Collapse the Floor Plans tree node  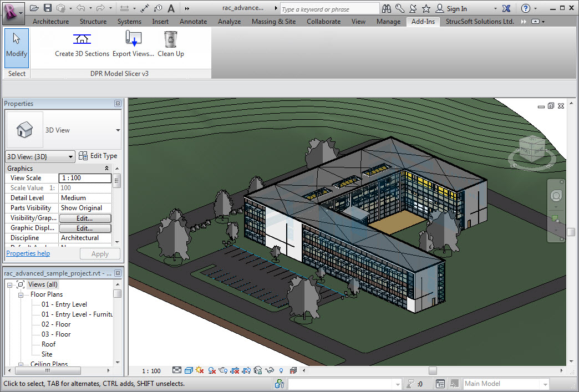tap(22, 294)
